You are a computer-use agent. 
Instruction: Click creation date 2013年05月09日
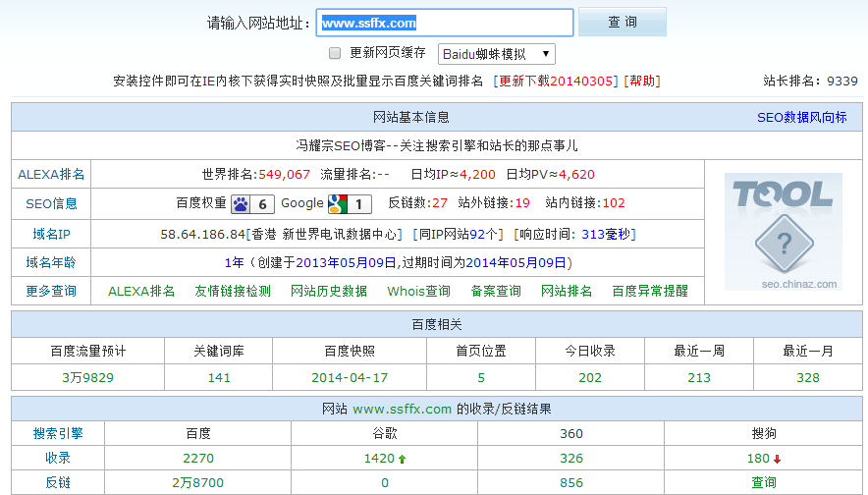[x=346, y=262]
